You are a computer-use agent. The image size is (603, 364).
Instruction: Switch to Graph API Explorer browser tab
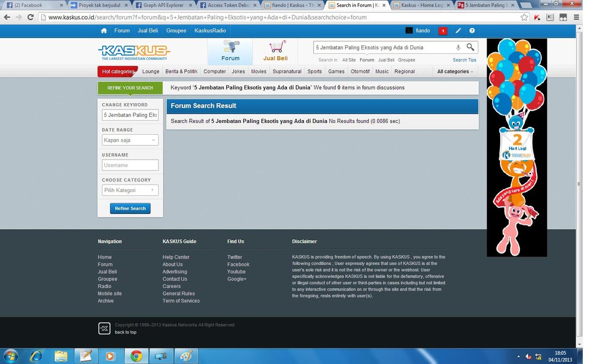[163, 5]
